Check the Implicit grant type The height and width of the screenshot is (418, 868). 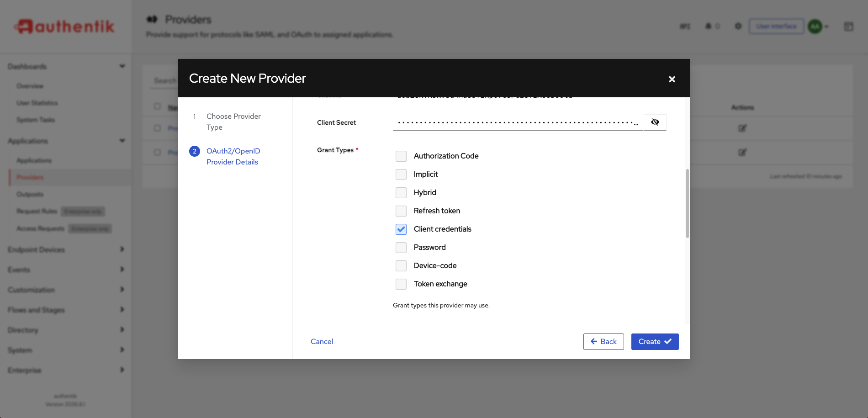[x=401, y=175]
